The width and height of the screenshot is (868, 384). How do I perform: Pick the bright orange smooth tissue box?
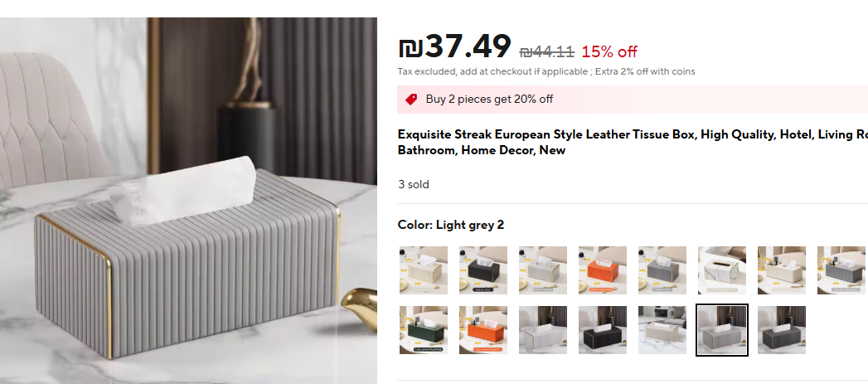point(603,270)
